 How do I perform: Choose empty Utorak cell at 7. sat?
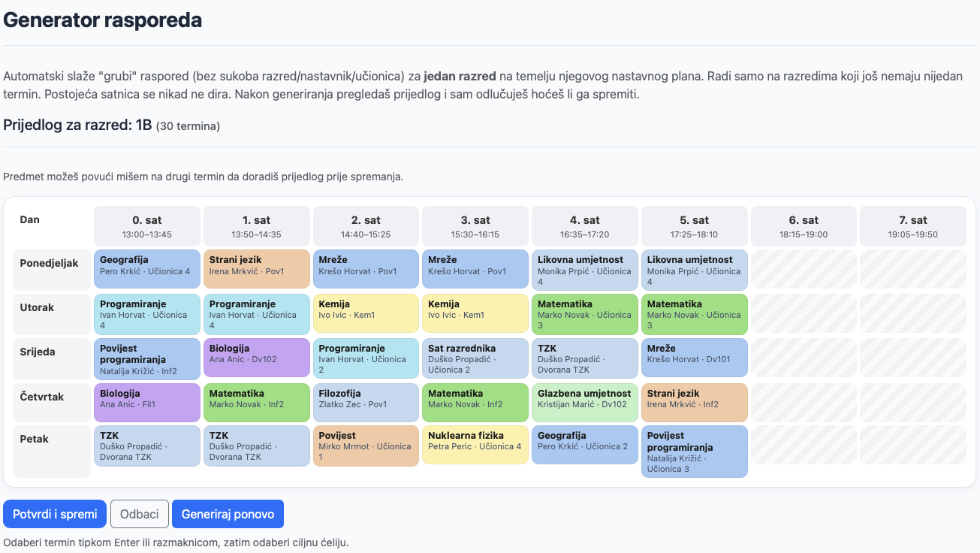(913, 314)
